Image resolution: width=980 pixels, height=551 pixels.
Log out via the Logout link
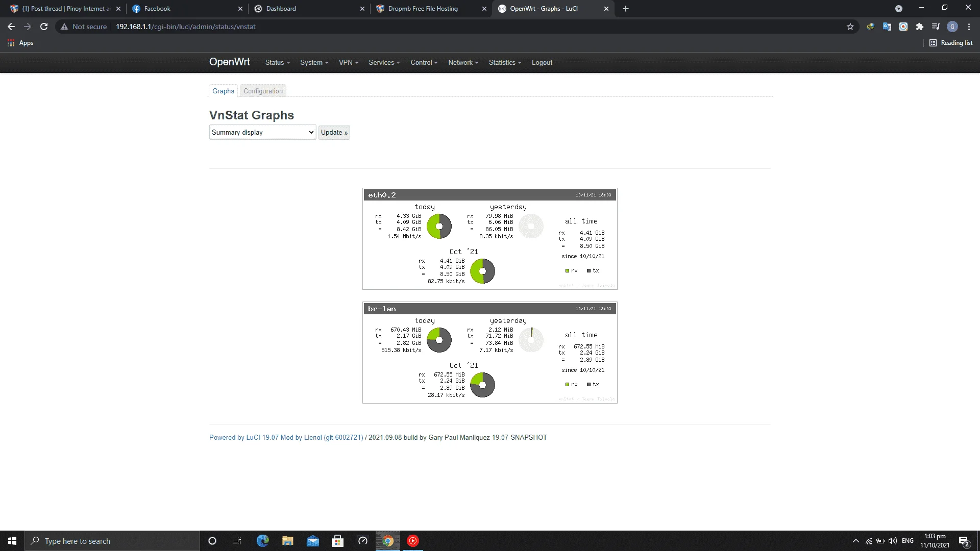point(542,62)
